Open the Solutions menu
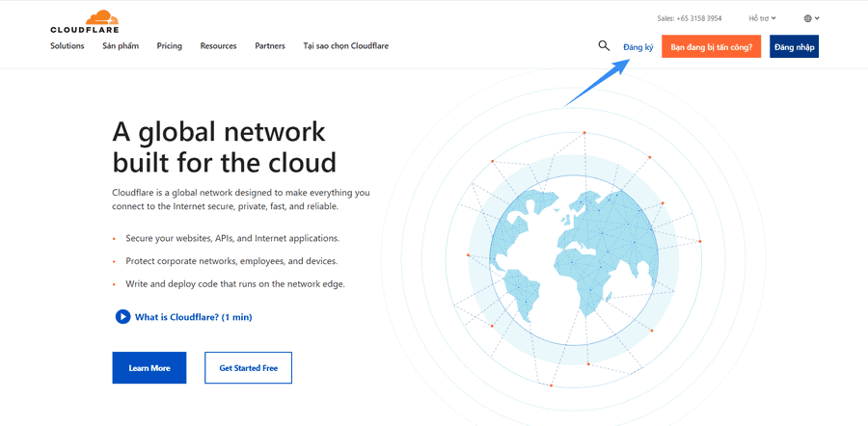Image resolution: width=868 pixels, height=426 pixels. tap(67, 46)
